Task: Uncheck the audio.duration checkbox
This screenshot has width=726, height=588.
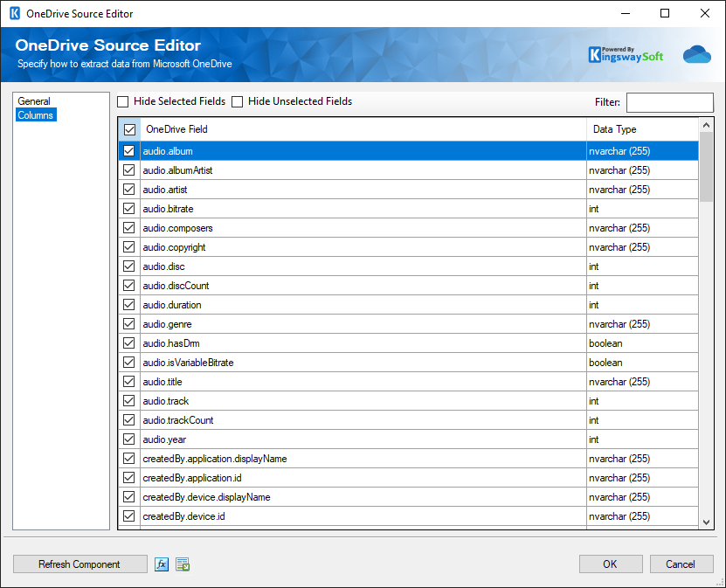Action: [129, 305]
